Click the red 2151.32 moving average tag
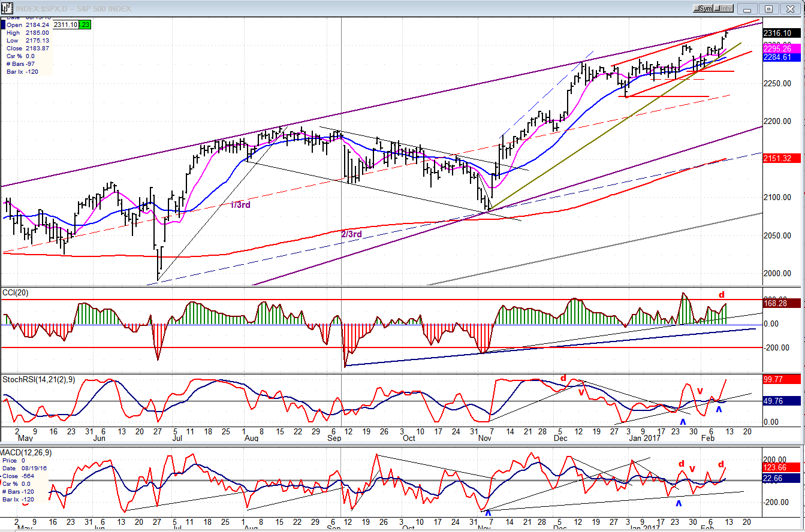 click(x=778, y=158)
